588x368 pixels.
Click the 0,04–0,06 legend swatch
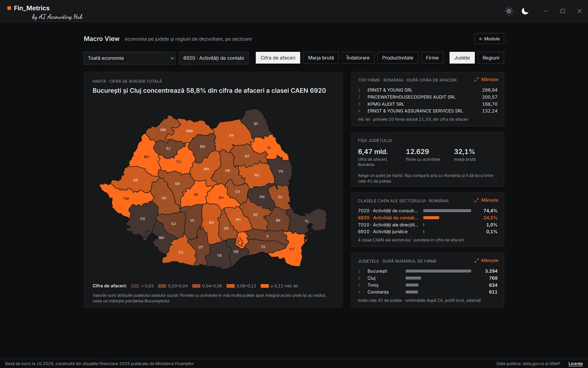point(196,286)
